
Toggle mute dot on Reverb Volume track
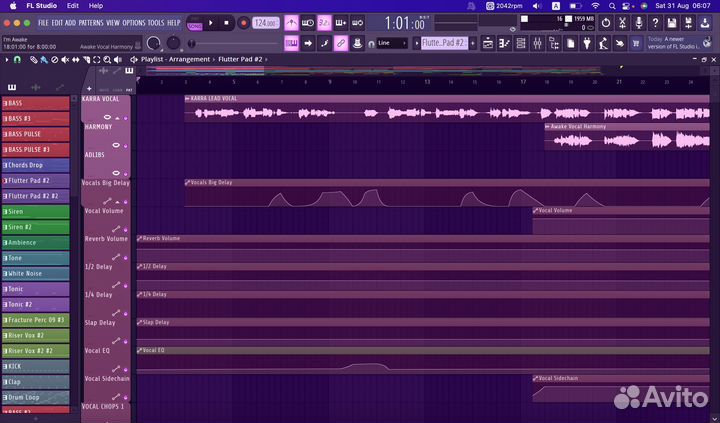click(125, 258)
